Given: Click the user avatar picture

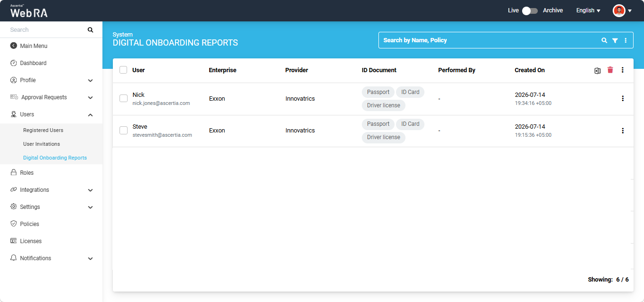Looking at the screenshot, I should coord(619,10).
